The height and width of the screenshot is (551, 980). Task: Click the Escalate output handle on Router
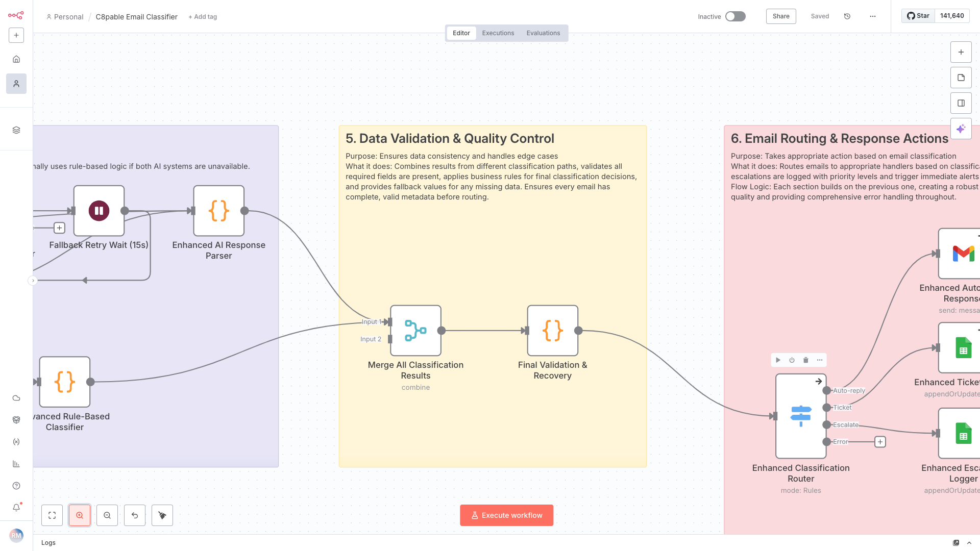tap(826, 425)
